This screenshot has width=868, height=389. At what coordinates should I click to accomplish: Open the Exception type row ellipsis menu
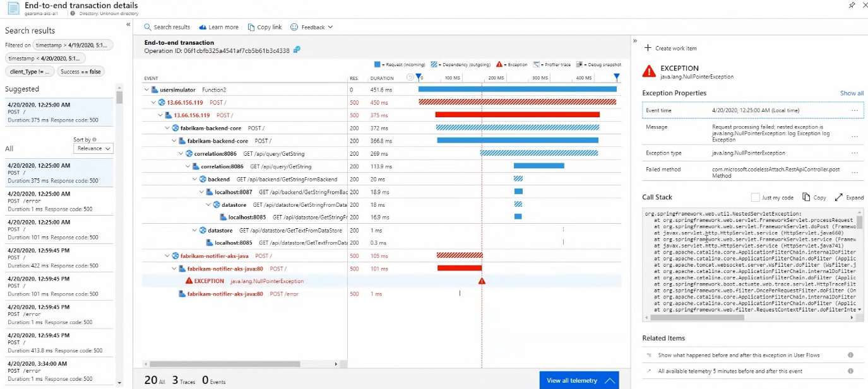coord(855,153)
